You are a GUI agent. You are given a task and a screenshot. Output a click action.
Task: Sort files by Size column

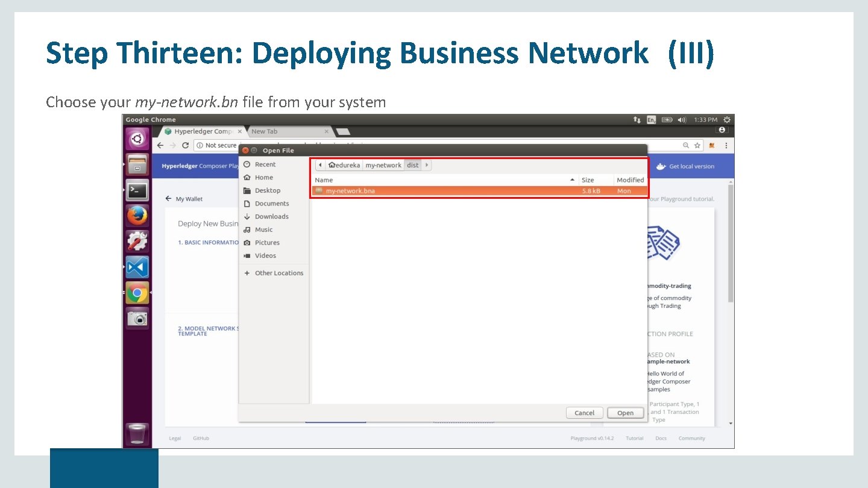point(596,180)
